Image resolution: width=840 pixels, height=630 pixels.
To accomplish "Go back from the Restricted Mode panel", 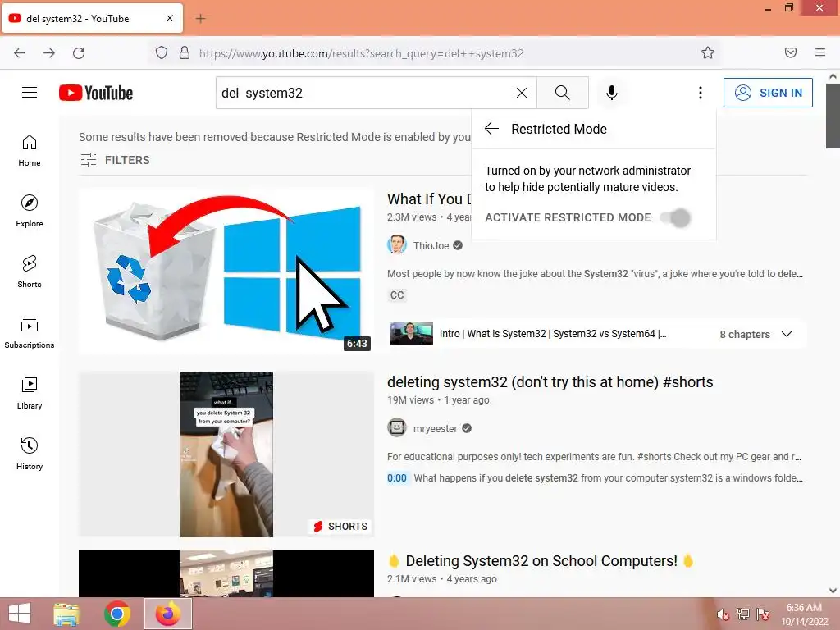I will tap(491, 129).
